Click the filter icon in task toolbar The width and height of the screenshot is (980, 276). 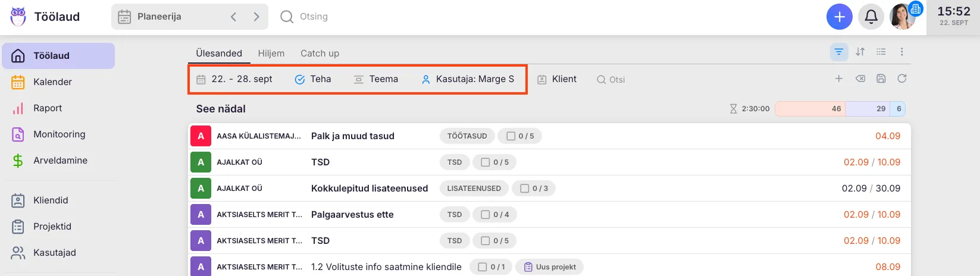click(838, 52)
